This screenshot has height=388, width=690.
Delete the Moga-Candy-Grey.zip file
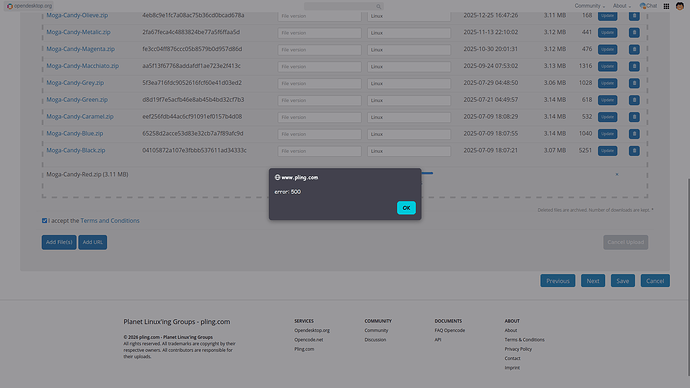point(634,83)
